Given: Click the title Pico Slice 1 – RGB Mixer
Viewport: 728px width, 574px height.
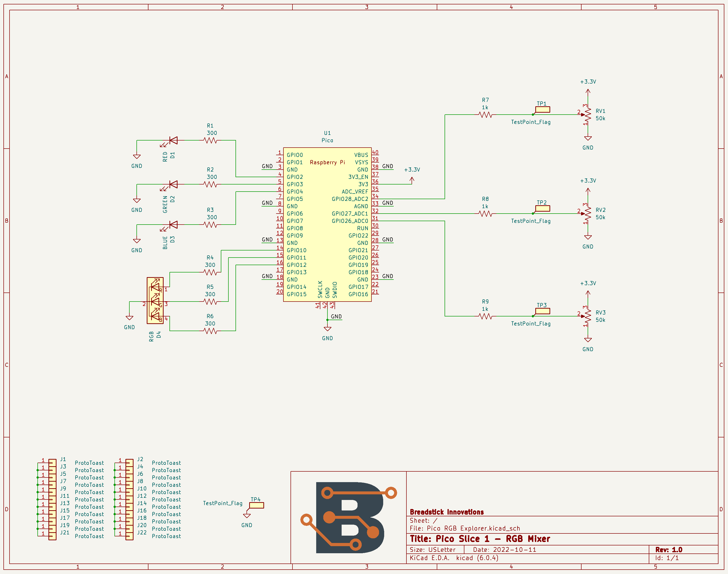Looking at the screenshot, I should tap(480, 539).
